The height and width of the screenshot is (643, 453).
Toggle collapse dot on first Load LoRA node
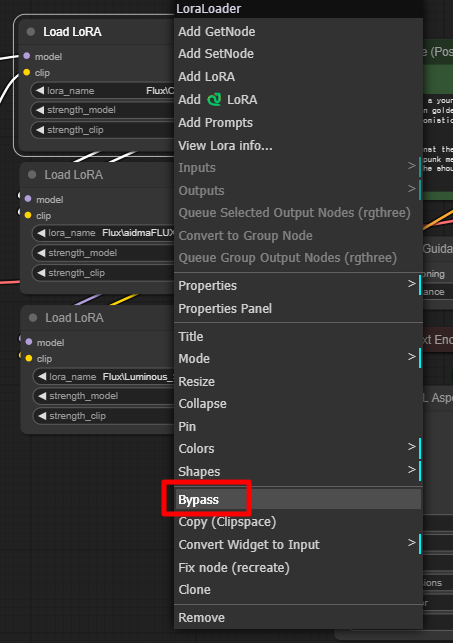point(31,32)
